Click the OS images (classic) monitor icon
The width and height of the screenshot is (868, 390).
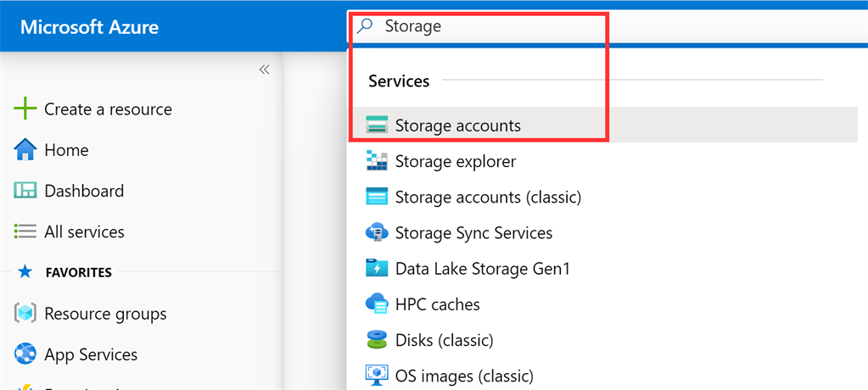(x=377, y=375)
